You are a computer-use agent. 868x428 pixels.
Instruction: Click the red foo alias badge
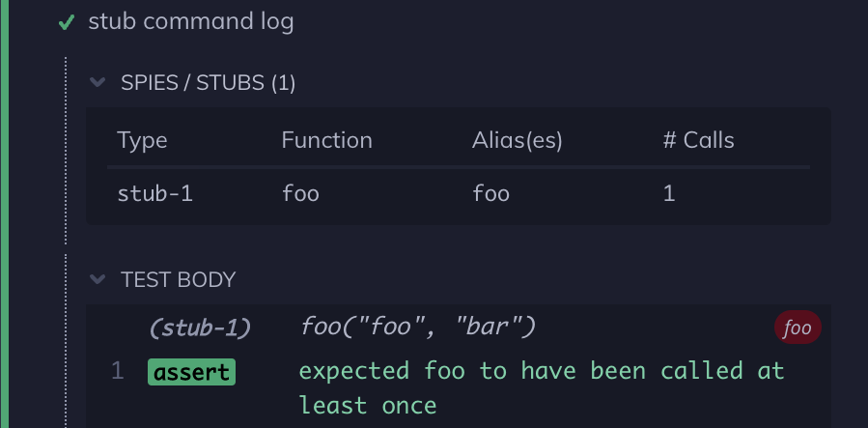point(797,328)
